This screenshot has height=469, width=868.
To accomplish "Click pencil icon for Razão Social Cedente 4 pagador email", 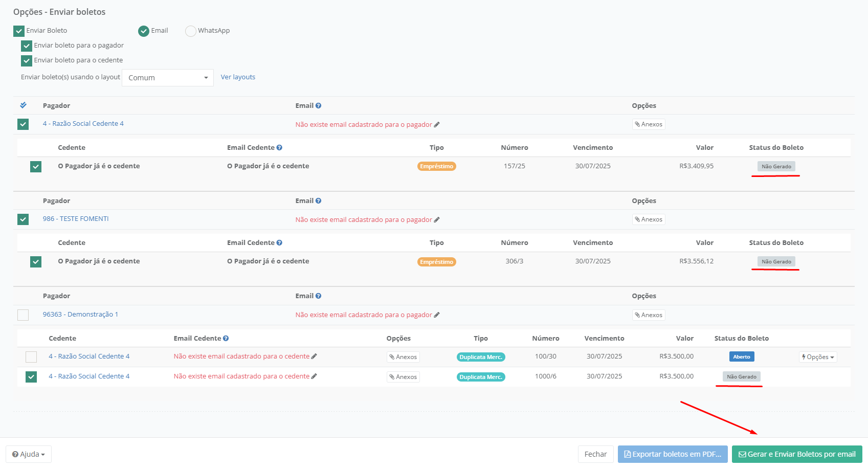I will point(437,125).
